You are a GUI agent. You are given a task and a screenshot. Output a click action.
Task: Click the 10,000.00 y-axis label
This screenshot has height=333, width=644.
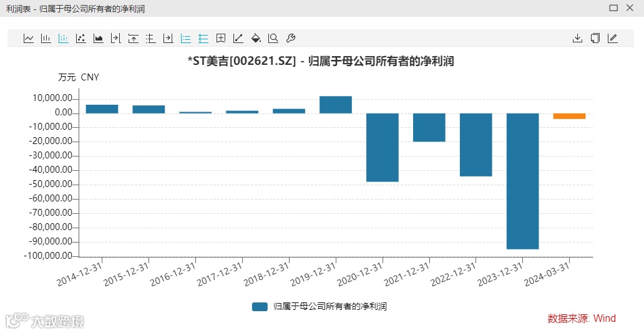(53, 99)
